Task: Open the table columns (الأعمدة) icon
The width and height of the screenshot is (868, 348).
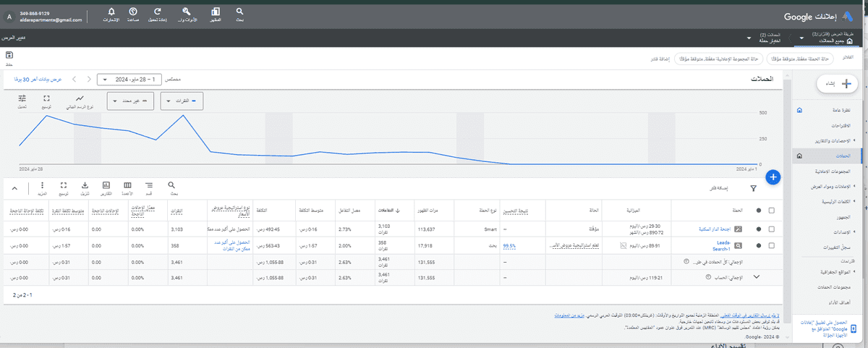Action: click(x=128, y=186)
